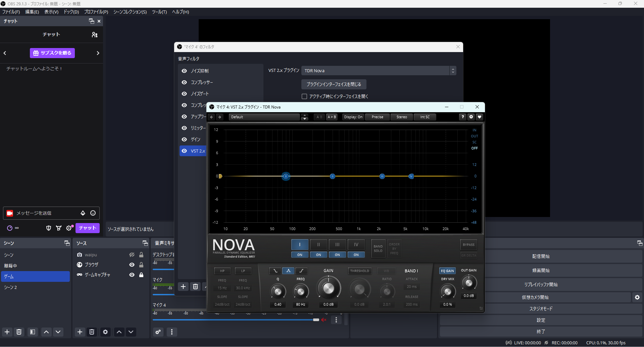Open the emoji picker in the chat box
This screenshot has width=644, height=347.
click(93, 213)
